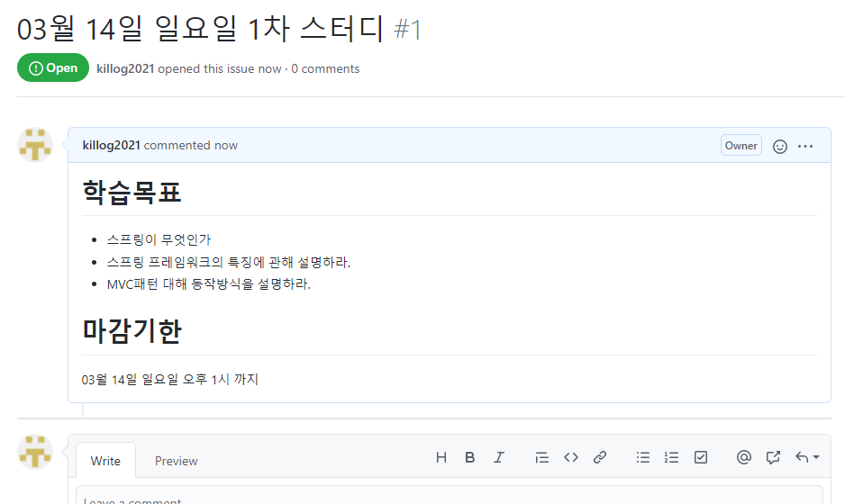Reference an issue or pull request icon
Screen dimensions: 845x504
pos(773,458)
